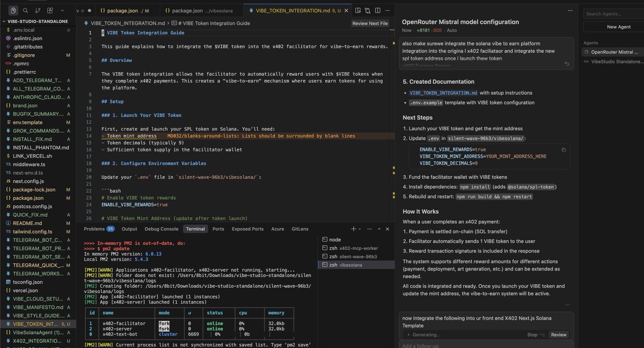Expand the Generating status chevron
The height and width of the screenshot is (348, 644).
pyautogui.click(x=409, y=335)
